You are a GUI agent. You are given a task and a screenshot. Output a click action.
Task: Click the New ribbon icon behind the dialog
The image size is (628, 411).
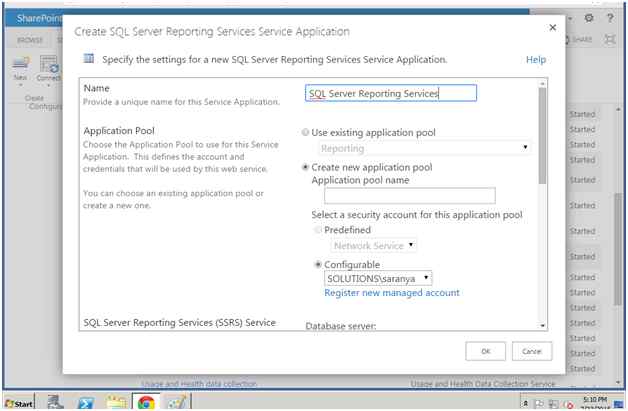[x=20, y=66]
